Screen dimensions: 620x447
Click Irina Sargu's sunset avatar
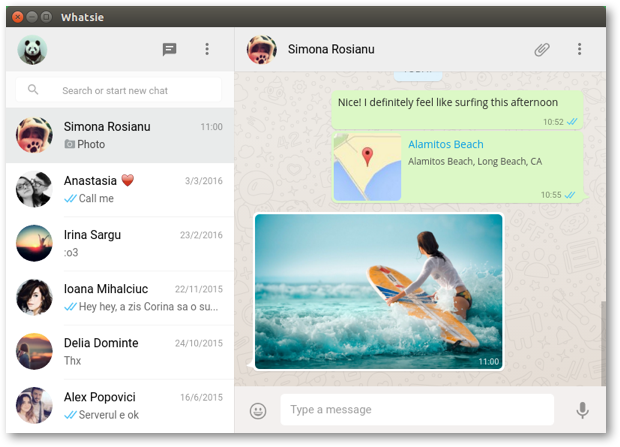(x=34, y=243)
